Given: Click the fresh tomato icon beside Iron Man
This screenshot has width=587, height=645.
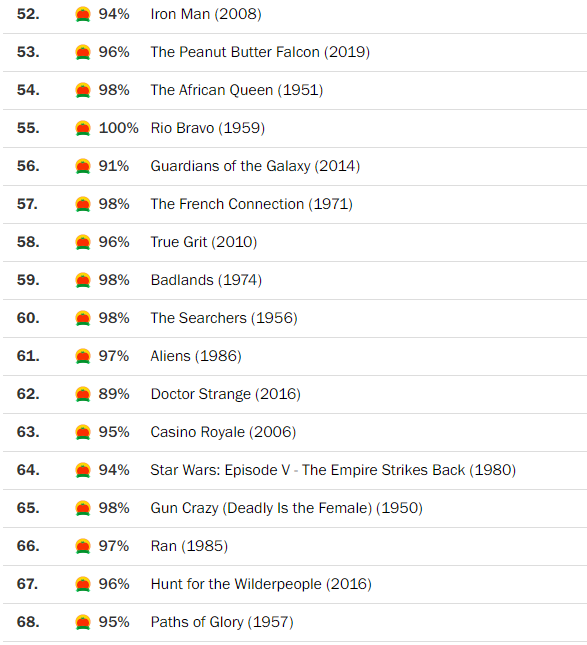Looking at the screenshot, I should 83,14.
